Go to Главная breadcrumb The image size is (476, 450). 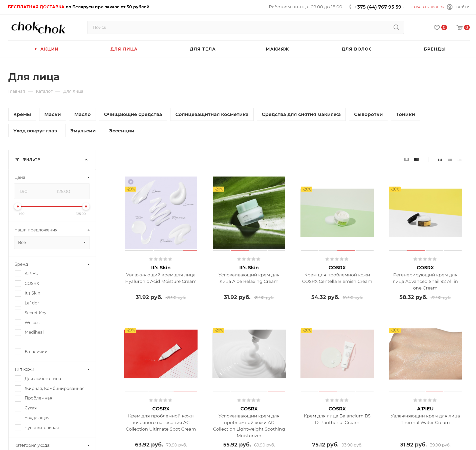coord(17,91)
